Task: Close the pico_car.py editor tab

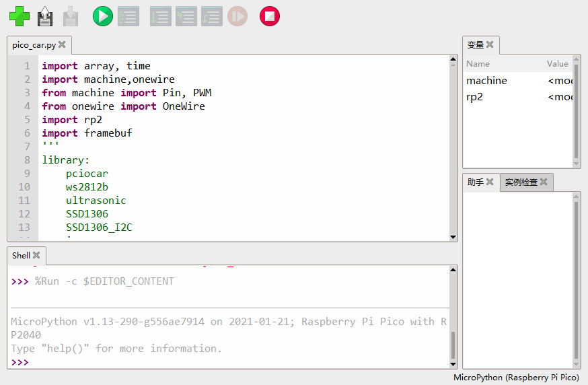Action: point(63,44)
